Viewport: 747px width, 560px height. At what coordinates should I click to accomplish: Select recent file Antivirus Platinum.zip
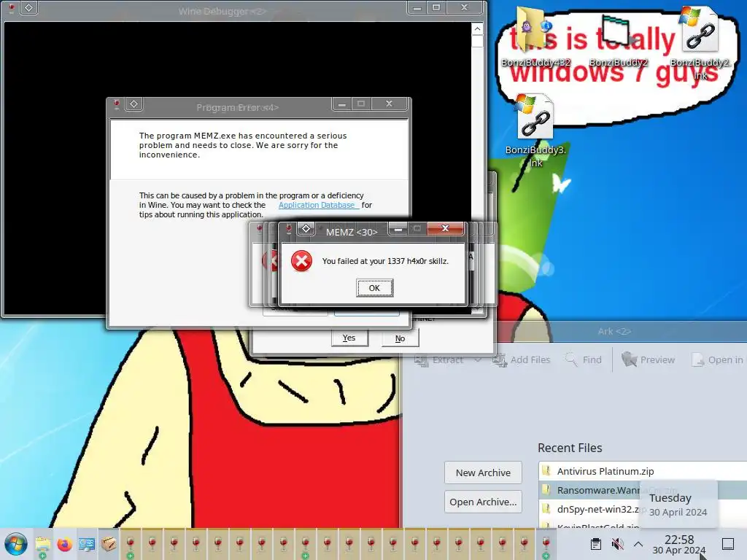point(643,471)
